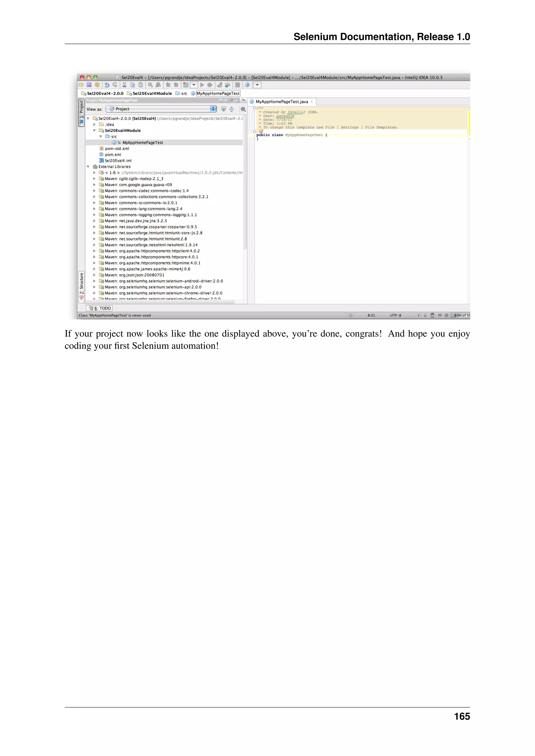
Task: Expand the .idea folder
Action: point(94,125)
